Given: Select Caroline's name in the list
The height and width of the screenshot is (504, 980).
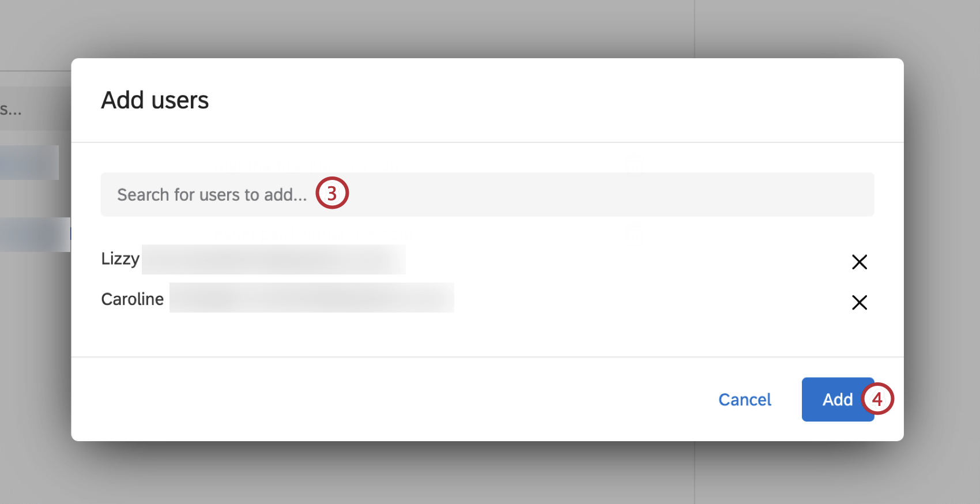Looking at the screenshot, I should point(132,299).
